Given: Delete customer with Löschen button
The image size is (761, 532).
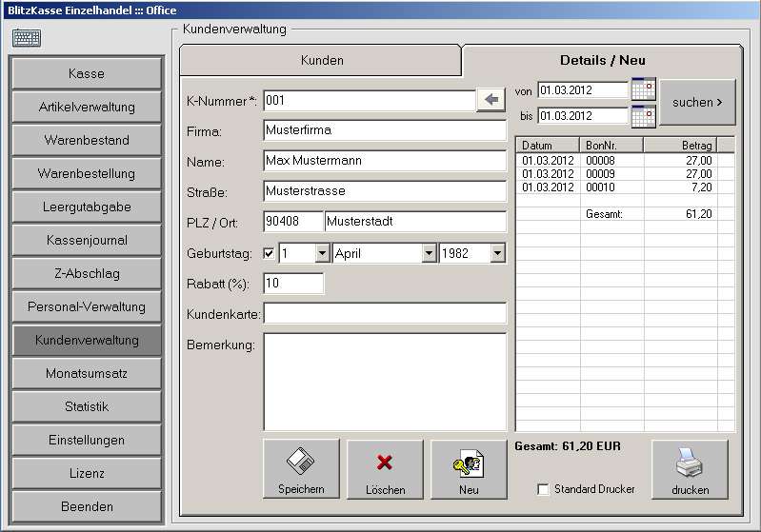Looking at the screenshot, I should pos(386,469).
